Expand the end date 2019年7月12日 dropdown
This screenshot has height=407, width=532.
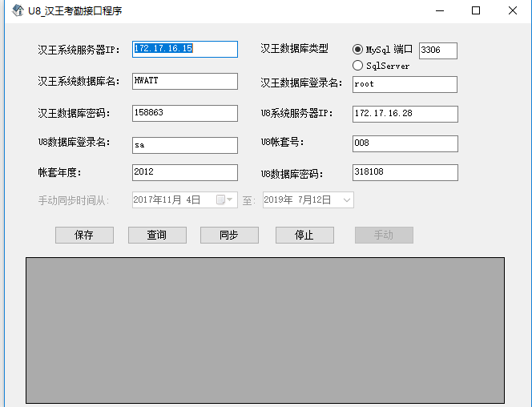pyautogui.click(x=346, y=199)
